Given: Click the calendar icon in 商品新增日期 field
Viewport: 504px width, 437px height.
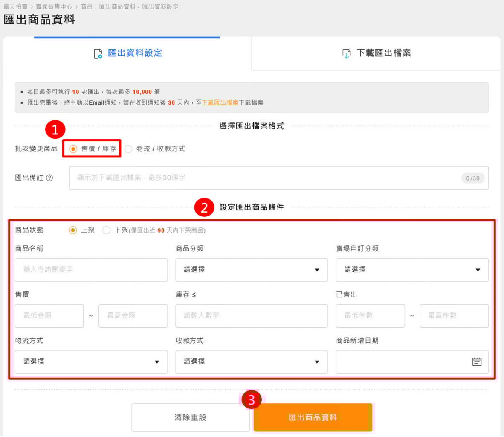Looking at the screenshot, I should (x=477, y=362).
